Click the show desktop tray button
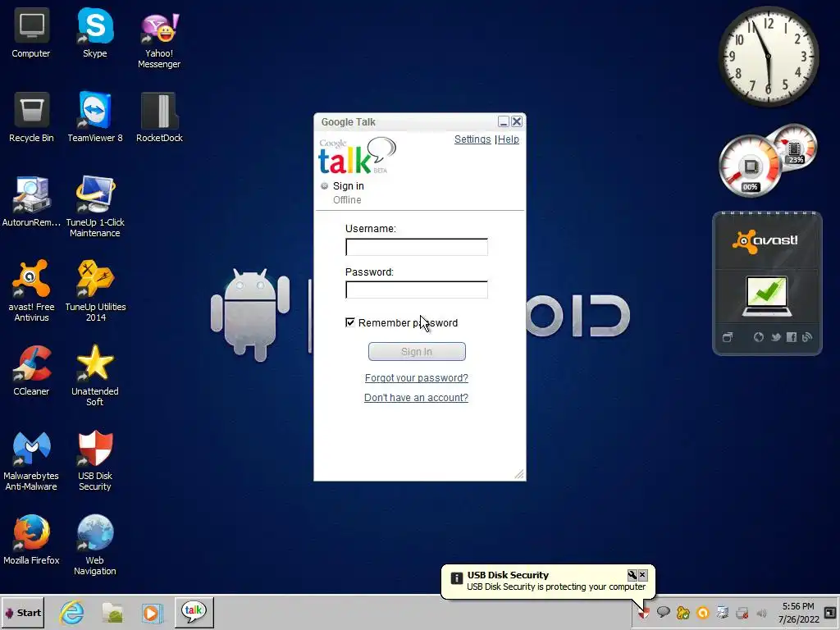Screen dimensions: 840x630 (x=830, y=612)
